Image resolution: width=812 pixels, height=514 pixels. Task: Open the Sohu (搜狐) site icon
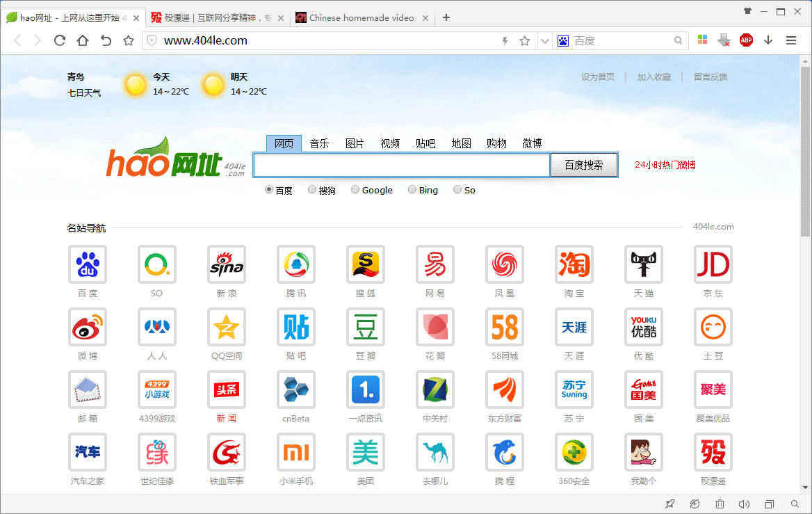(x=366, y=264)
